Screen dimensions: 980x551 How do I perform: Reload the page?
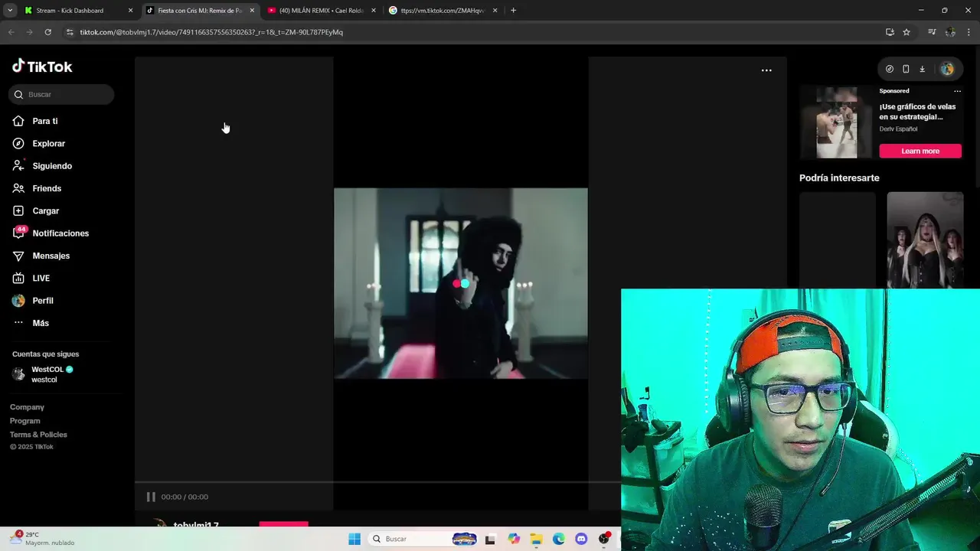coord(47,32)
